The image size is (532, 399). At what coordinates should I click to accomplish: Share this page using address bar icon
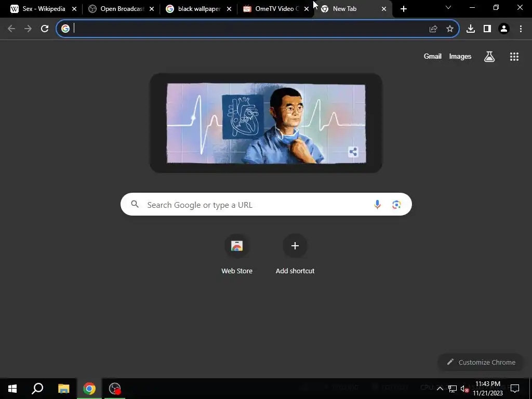[x=433, y=29]
